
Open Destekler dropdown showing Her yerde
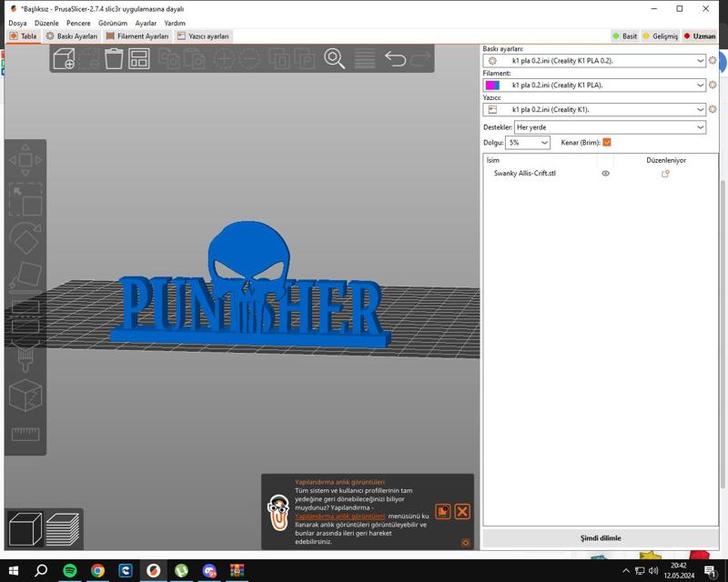click(610, 127)
